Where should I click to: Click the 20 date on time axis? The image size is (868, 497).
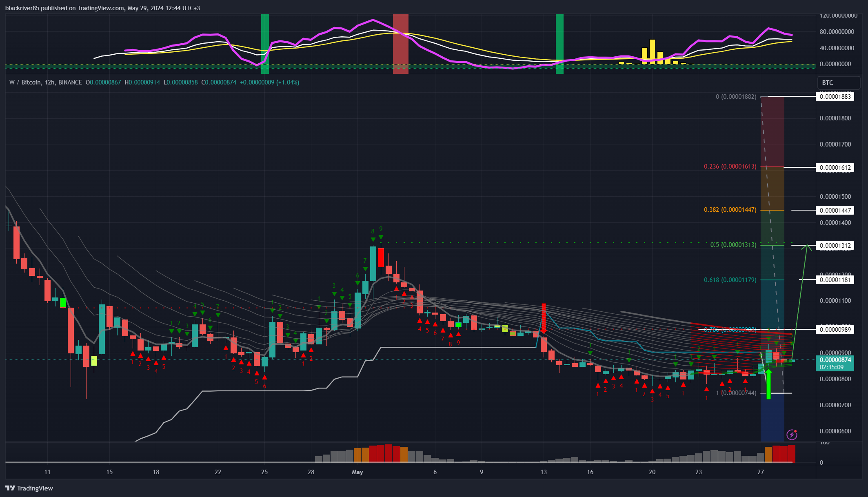tap(652, 472)
